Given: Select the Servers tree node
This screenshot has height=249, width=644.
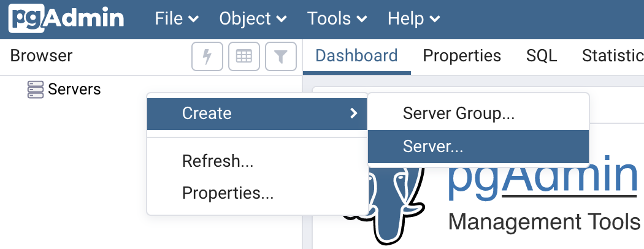Looking at the screenshot, I should tap(74, 89).
